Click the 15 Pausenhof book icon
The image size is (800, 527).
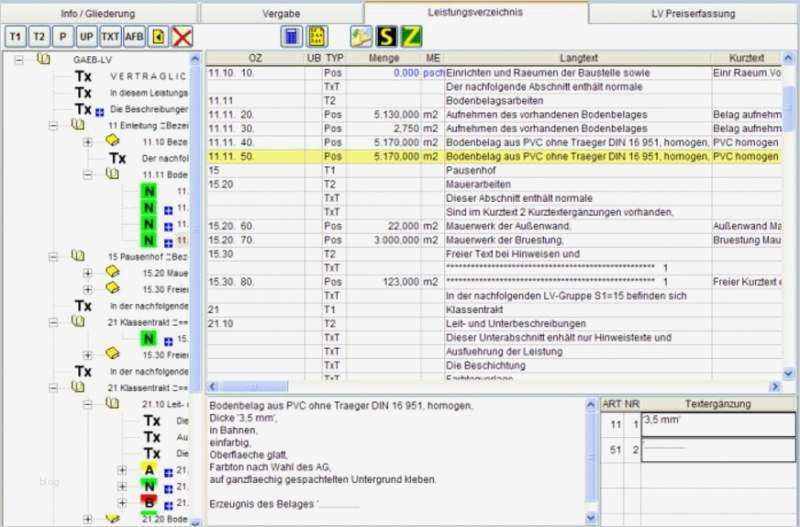(x=78, y=255)
